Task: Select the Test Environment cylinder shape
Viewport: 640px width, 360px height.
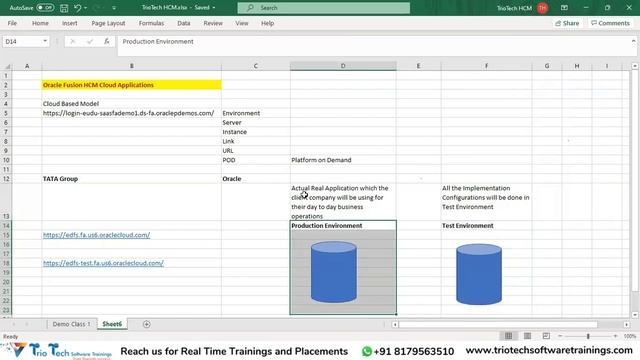Action: pos(479,274)
